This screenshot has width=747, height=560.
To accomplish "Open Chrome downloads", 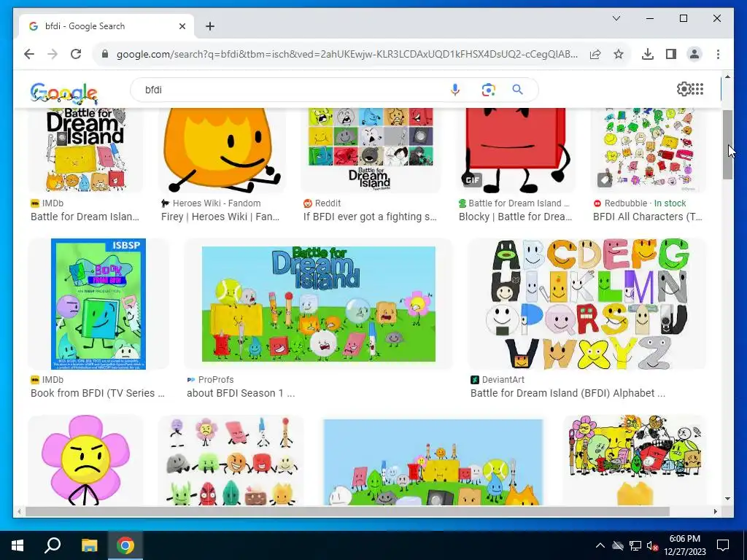I will click(x=648, y=54).
